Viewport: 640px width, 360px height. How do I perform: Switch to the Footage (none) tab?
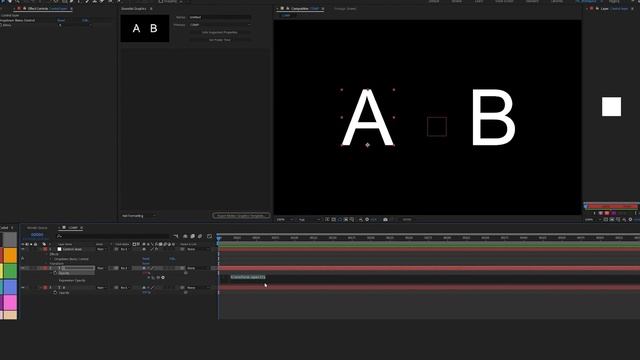[345, 9]
